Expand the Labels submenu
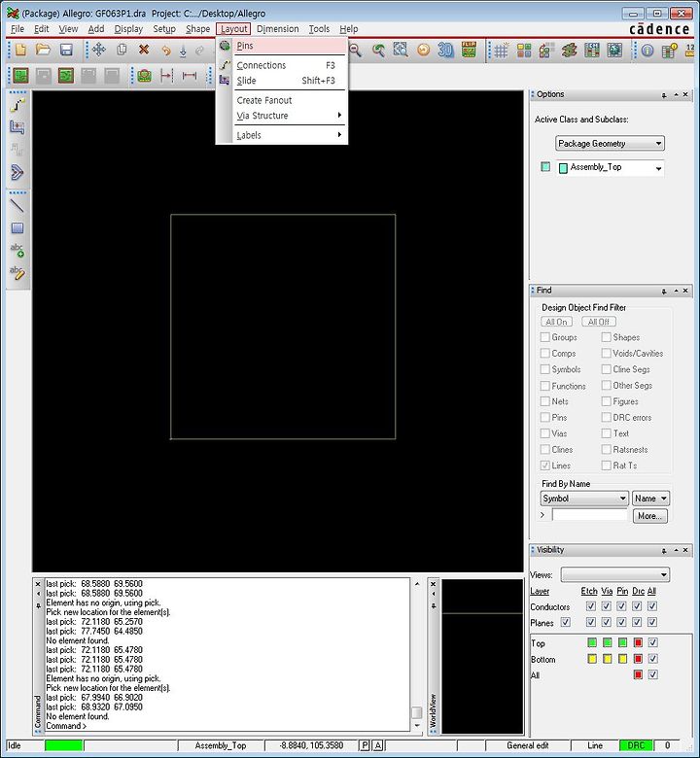Viewport: 700px width, 758px height. (290, 135)
